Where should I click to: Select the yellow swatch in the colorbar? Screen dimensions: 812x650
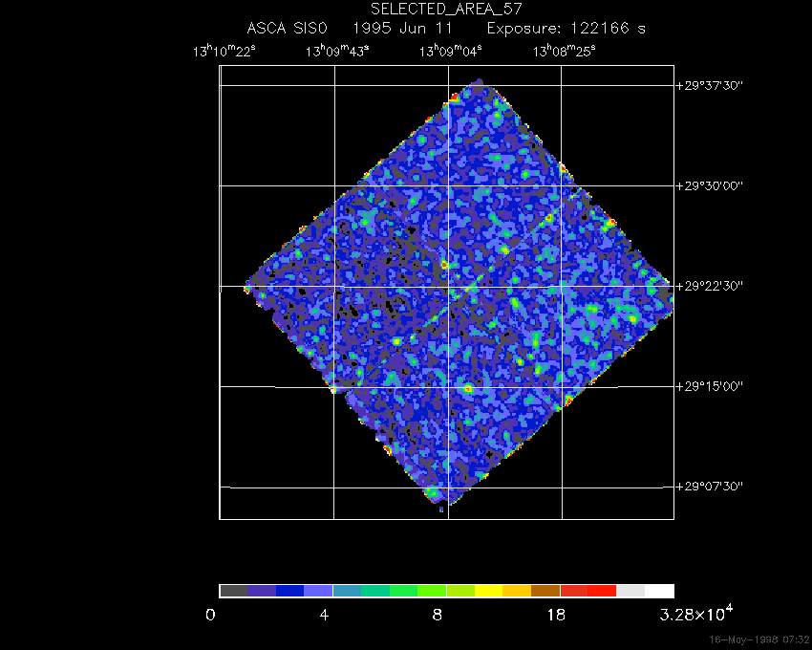[x=488, y=591]
